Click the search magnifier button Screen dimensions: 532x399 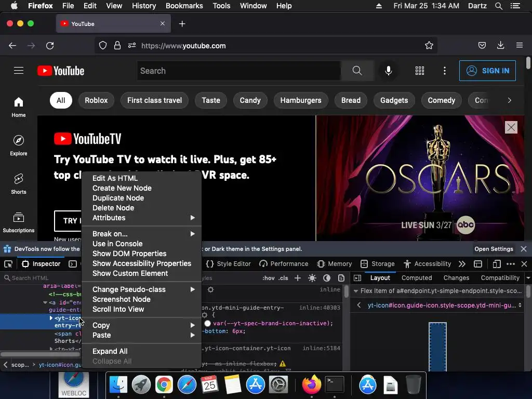tap(357, 71)
